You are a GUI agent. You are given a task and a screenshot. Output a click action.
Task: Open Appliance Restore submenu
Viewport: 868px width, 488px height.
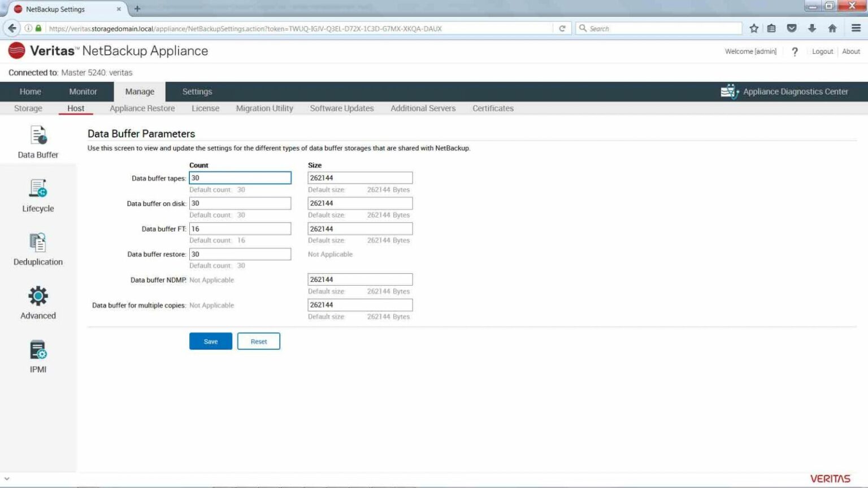click(x=142, y=108)
